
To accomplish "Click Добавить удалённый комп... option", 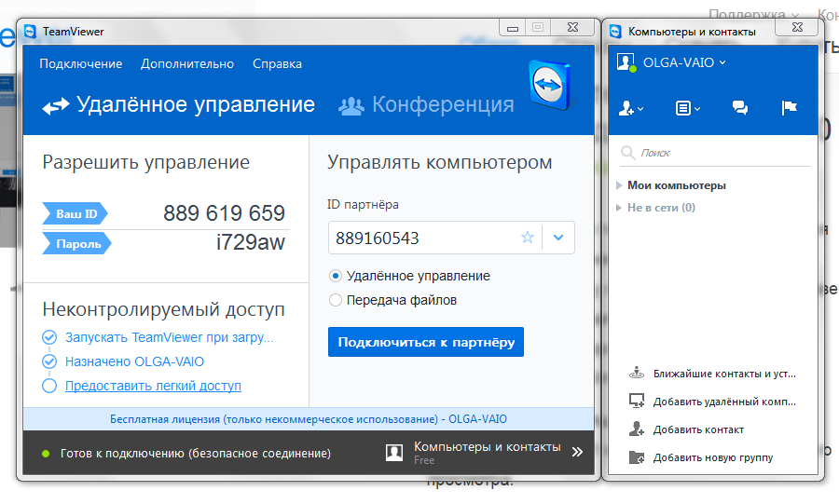I will 724,402.
